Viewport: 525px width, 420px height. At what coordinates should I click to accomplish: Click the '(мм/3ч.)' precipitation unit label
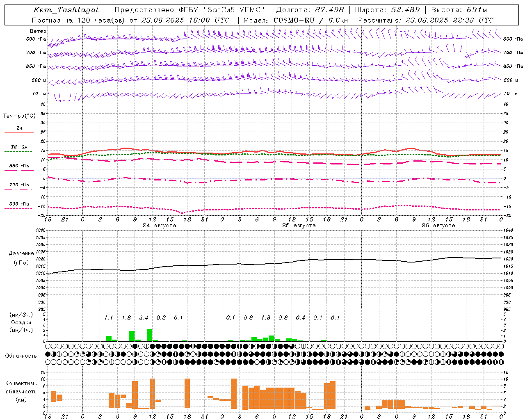pos(21,315)
